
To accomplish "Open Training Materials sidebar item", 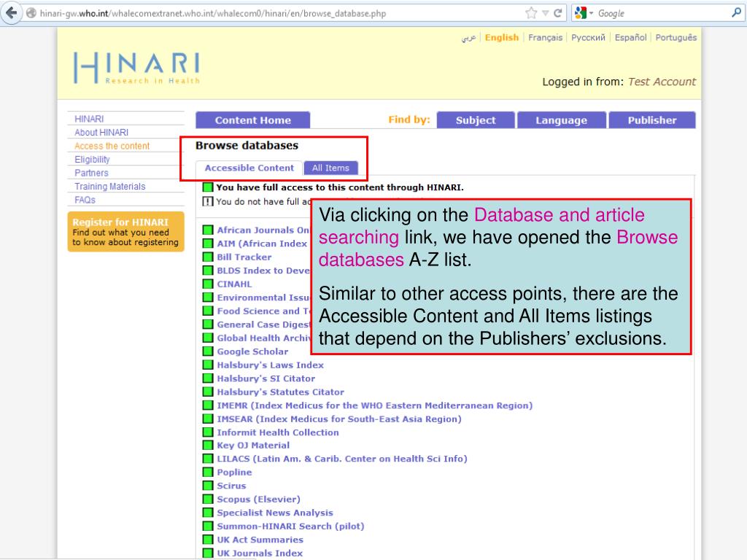I will pyautogui.click(x=109, y=186).
